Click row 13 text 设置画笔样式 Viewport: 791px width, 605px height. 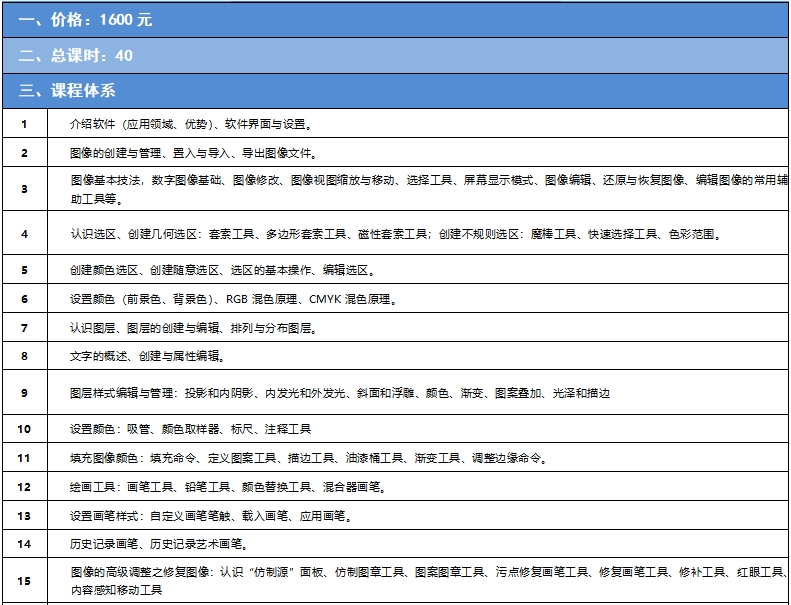click(210, 516)
